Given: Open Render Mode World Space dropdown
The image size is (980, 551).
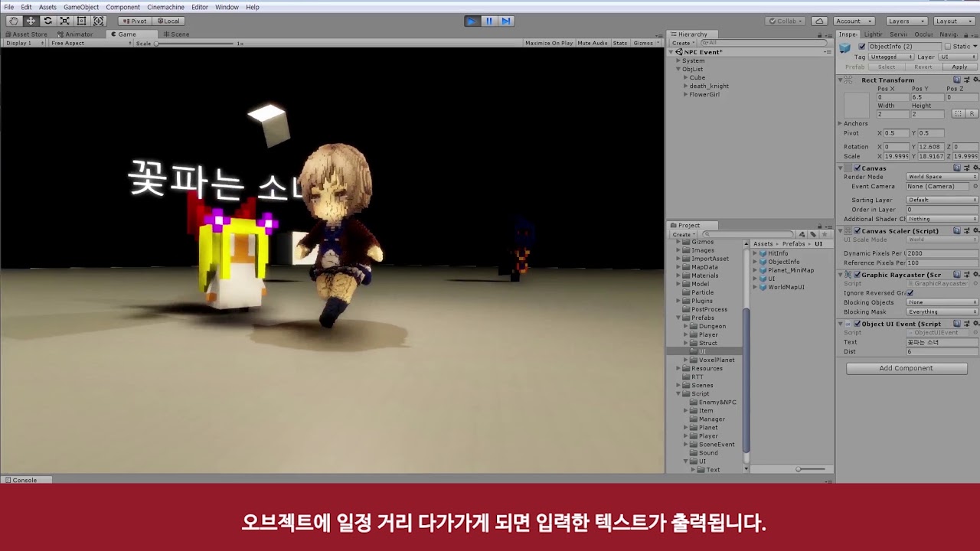Looking at the screenshot, I should click(x=942, y=177).
